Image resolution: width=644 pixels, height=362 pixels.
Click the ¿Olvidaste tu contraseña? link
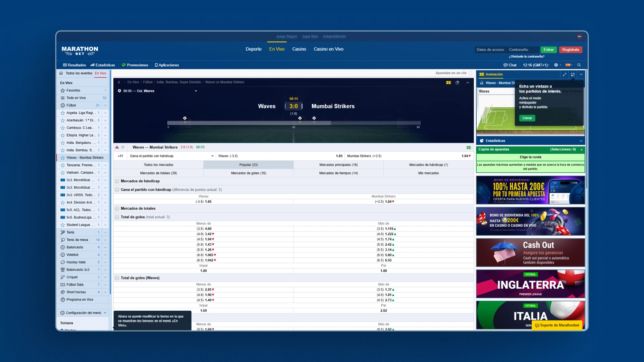tap(527, 57)
